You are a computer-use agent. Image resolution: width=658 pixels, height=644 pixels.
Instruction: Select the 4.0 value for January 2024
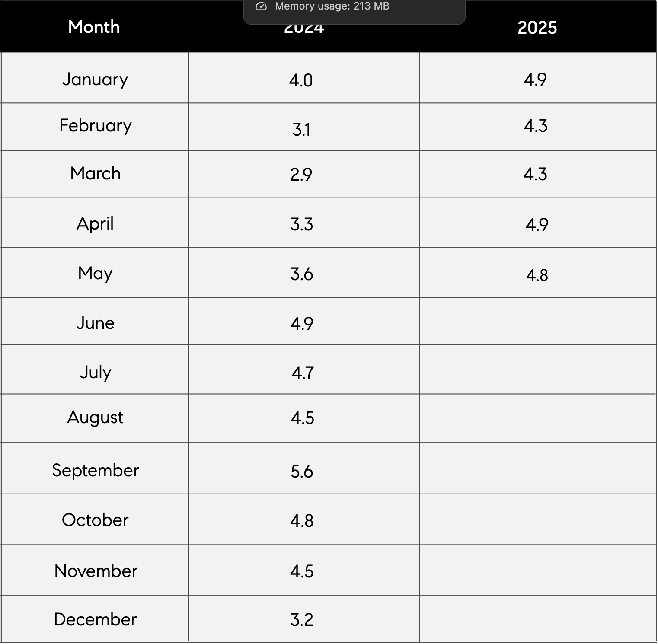pos(301,80)
